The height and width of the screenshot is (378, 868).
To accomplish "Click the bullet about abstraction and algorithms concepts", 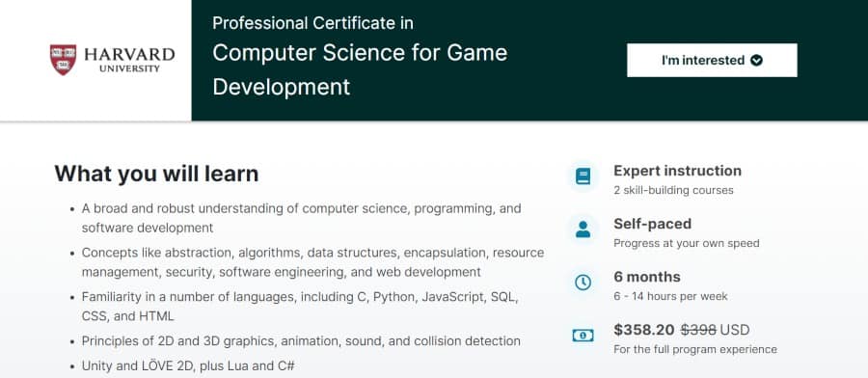I will click(x=312, y=262).
